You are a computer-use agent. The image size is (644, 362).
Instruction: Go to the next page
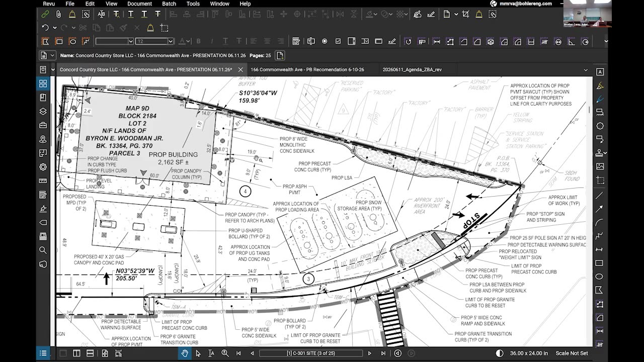click(370, 353)
